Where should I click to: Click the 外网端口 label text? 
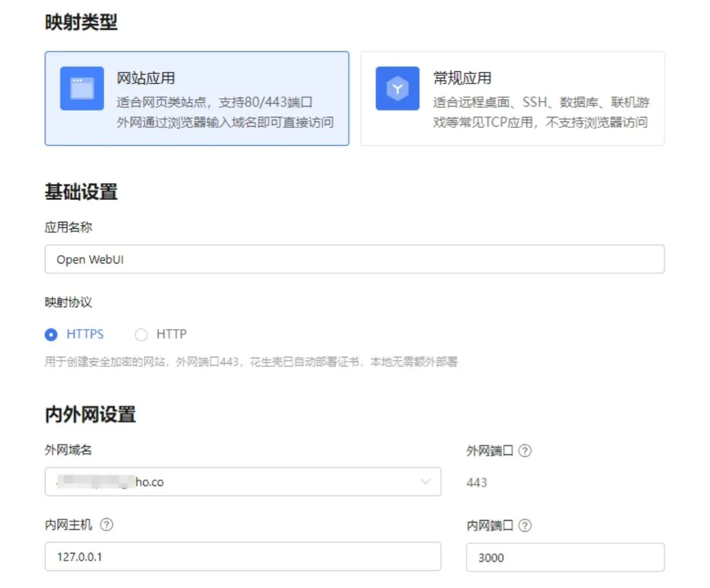(490, 450)
